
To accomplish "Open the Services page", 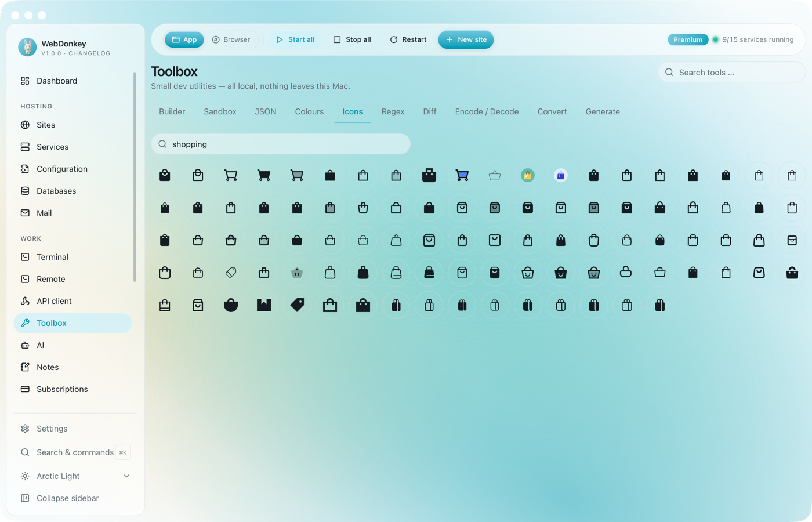I will pos(72,147).
